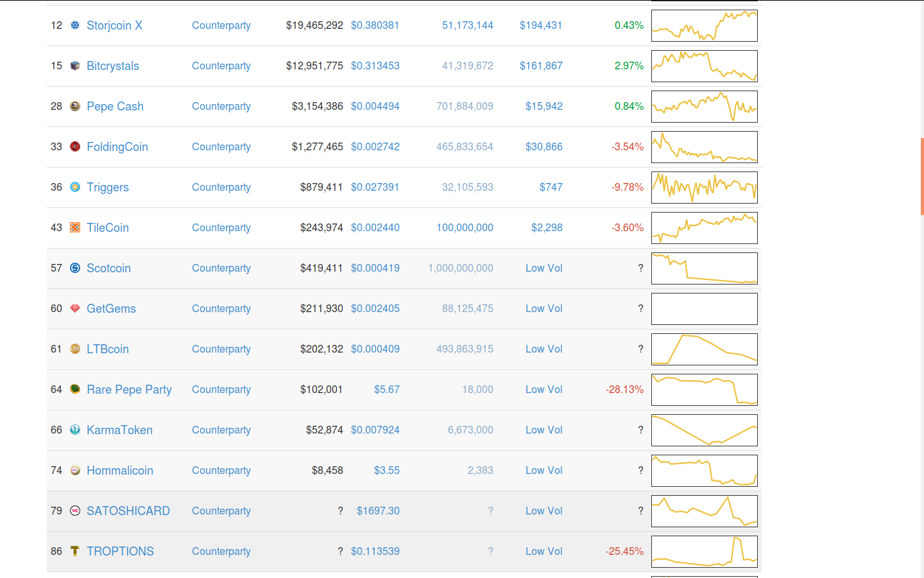Click Low Vol in GetGems row
The image size is (924, 578).
544,308
